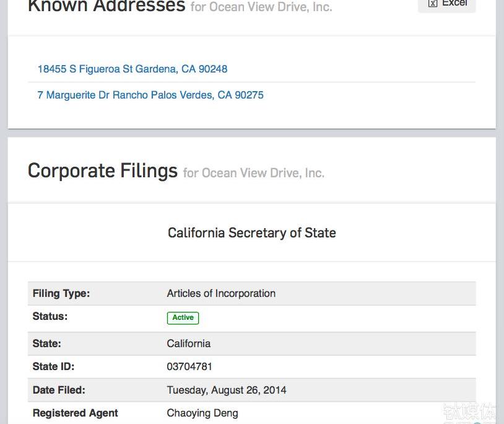504x424 pixels.
Task: Open the 7 Marguerite Dr address link
Action: [x=150, y=95]
